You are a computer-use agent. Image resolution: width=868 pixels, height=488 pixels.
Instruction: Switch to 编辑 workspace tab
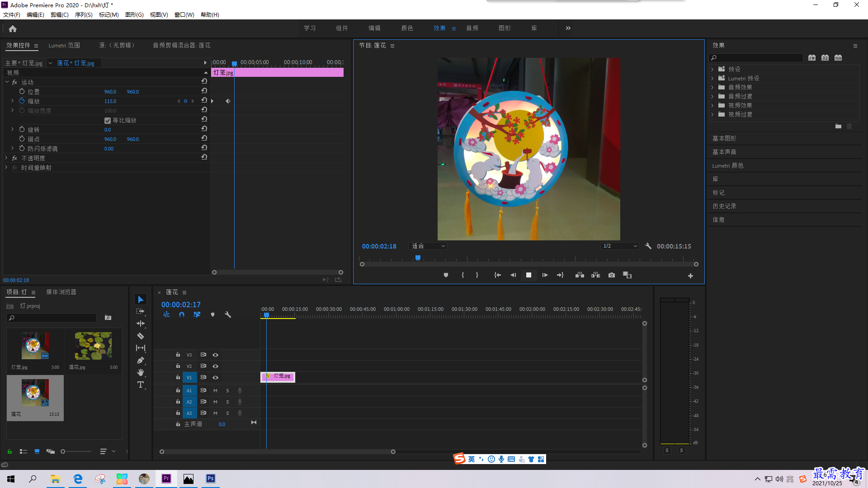pyautogui.click(x=374, y=28)
